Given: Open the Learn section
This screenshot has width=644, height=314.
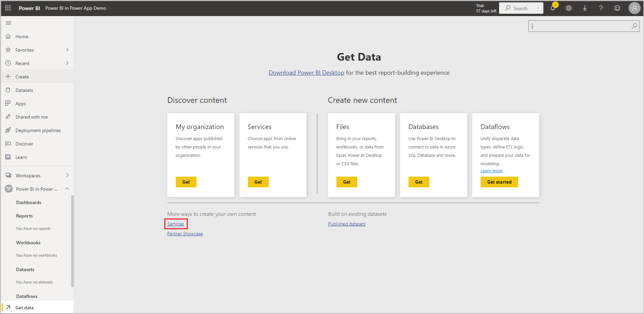Looking at the screenshot, I should coord(21,157).
